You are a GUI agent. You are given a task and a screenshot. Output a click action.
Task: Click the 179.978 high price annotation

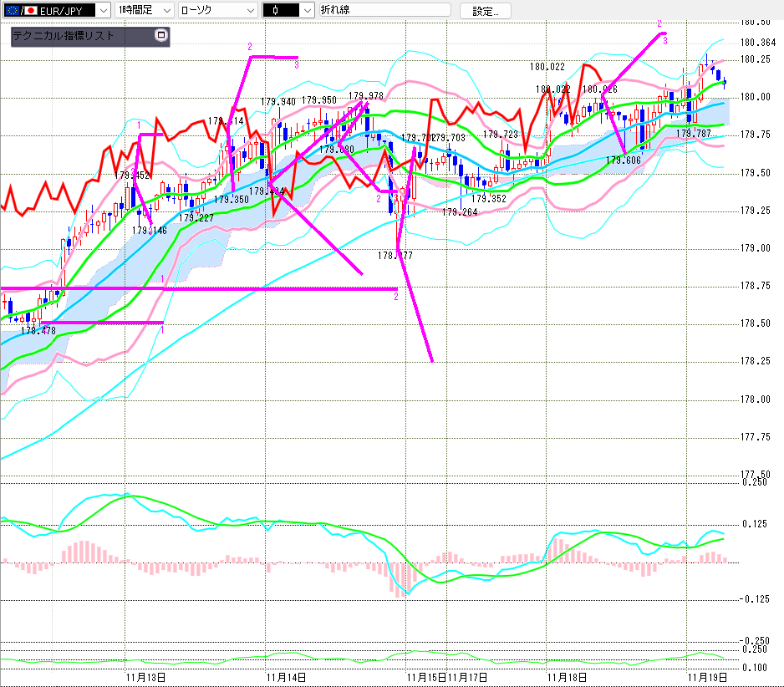coord(366,96)
